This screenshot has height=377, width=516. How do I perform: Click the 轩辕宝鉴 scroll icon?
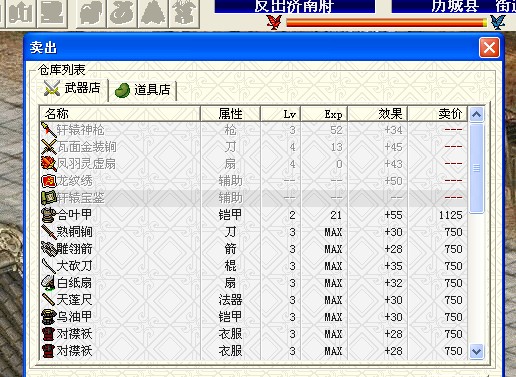click(49, 198)
